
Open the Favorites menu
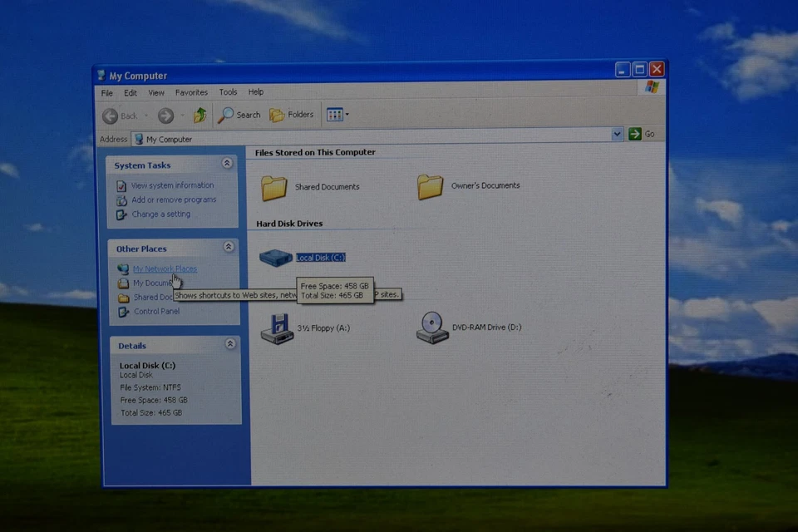tap(191, 91)
